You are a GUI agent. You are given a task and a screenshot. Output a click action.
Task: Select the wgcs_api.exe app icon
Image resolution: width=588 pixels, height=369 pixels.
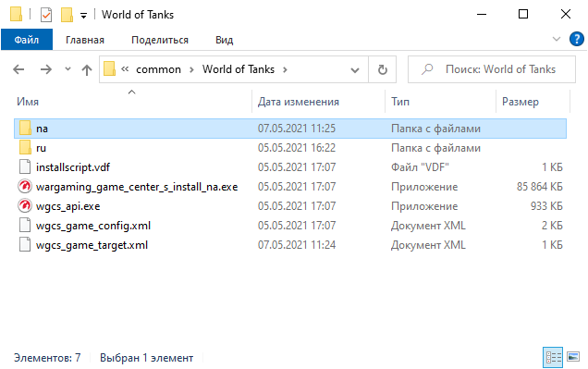pos(25,206)
